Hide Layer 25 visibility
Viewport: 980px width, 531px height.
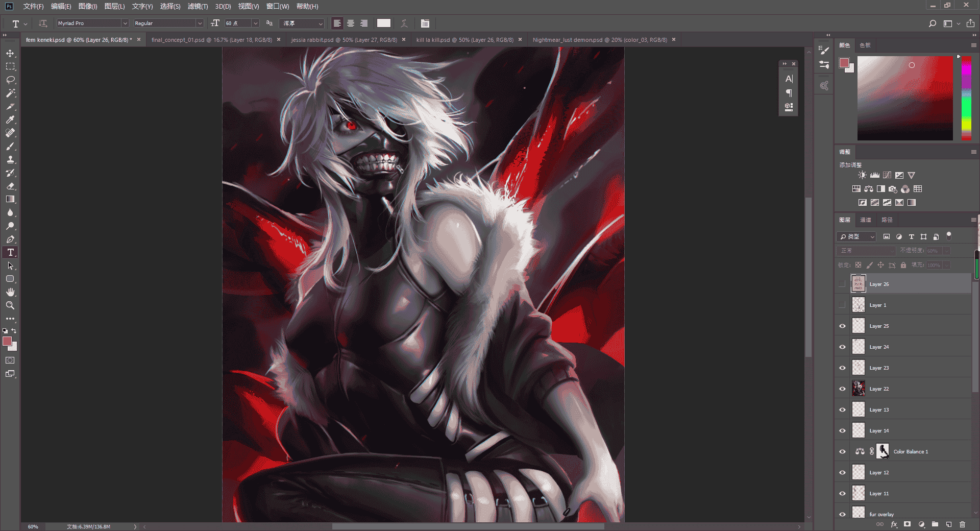click(x=842, y=326)
